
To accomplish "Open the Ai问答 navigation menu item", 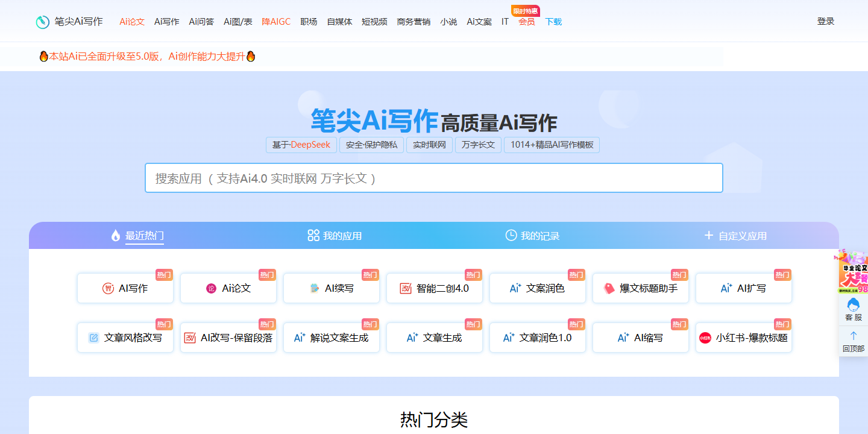I will pyautogui.click(x=201, y=22).
